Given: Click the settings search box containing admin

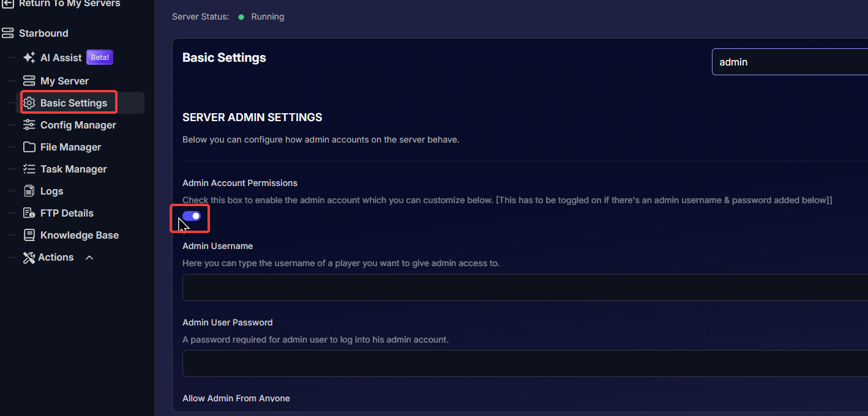Looking at the screenshot, I should [790, 62].
